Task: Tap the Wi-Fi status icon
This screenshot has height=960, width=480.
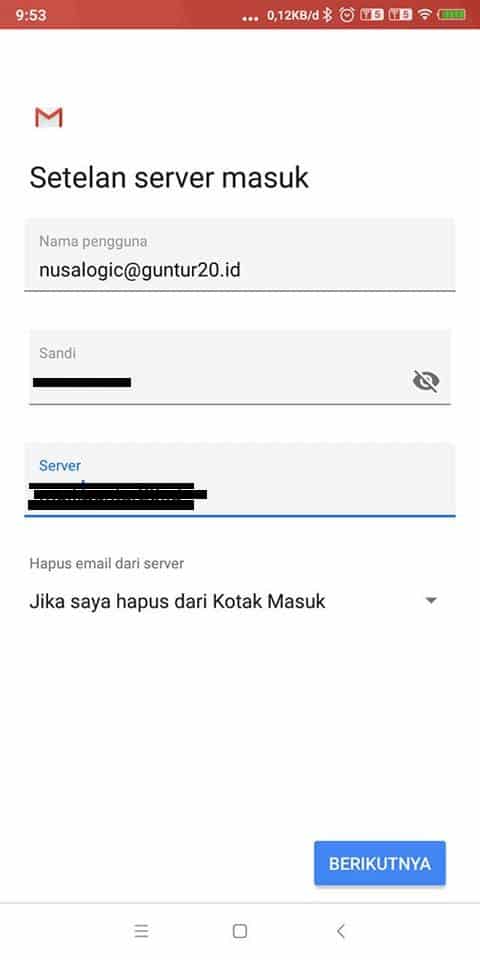Action: click(425, 15)
